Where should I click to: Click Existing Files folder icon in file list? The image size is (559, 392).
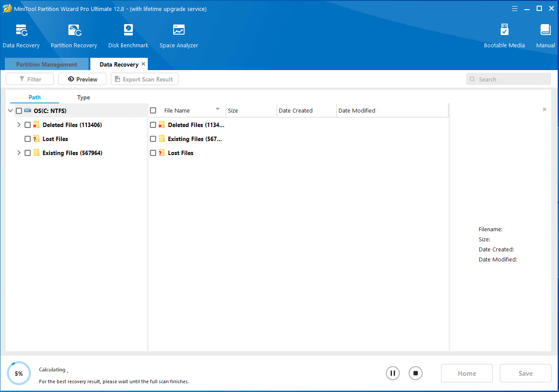161,139
